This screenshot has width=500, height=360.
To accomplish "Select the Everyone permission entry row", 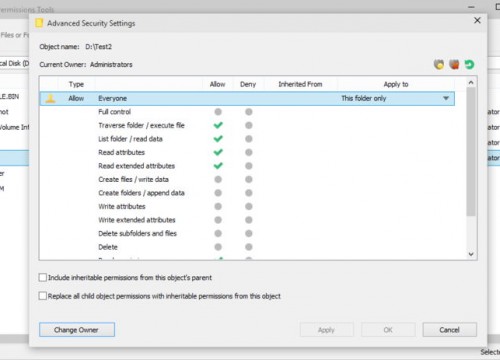I will [x=247, y=98].
